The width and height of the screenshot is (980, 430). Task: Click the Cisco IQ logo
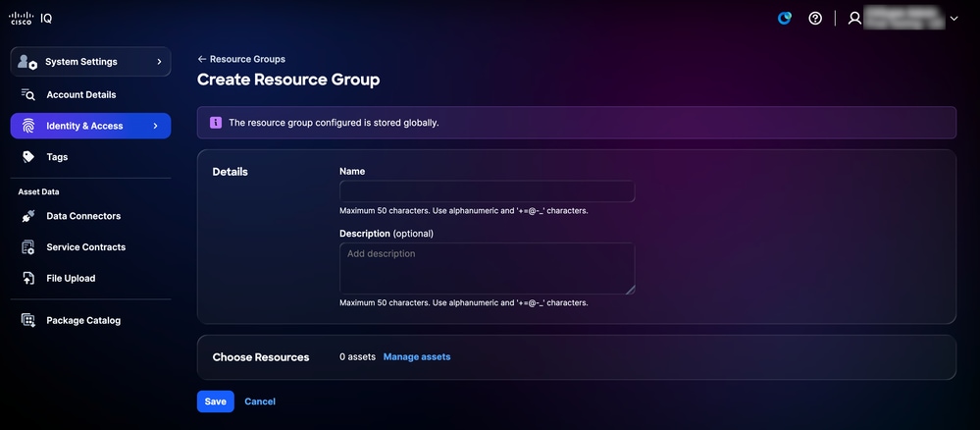pos(30,18)
